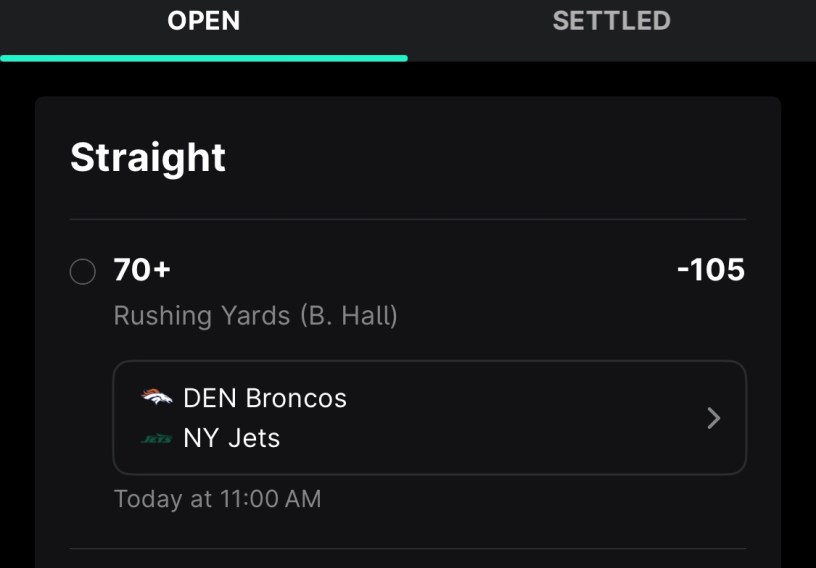Select the OPEN bets tab

point(204,21)
